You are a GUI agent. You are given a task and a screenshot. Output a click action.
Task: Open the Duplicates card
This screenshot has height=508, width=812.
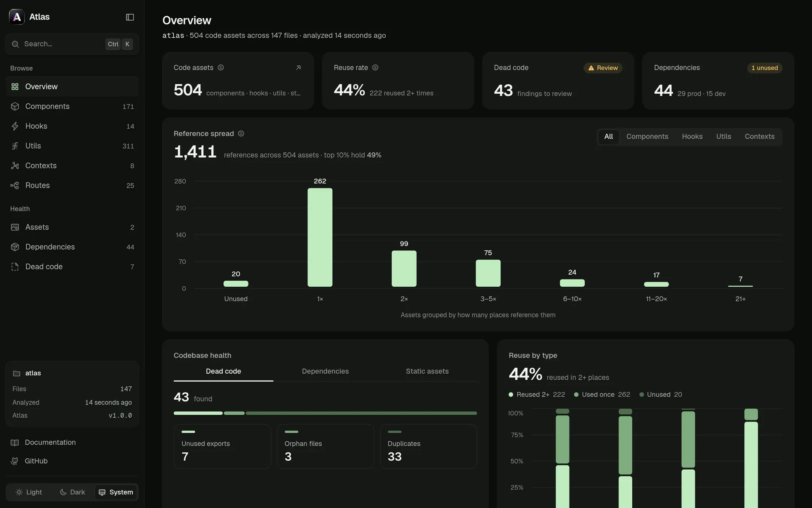coord(429,447)
